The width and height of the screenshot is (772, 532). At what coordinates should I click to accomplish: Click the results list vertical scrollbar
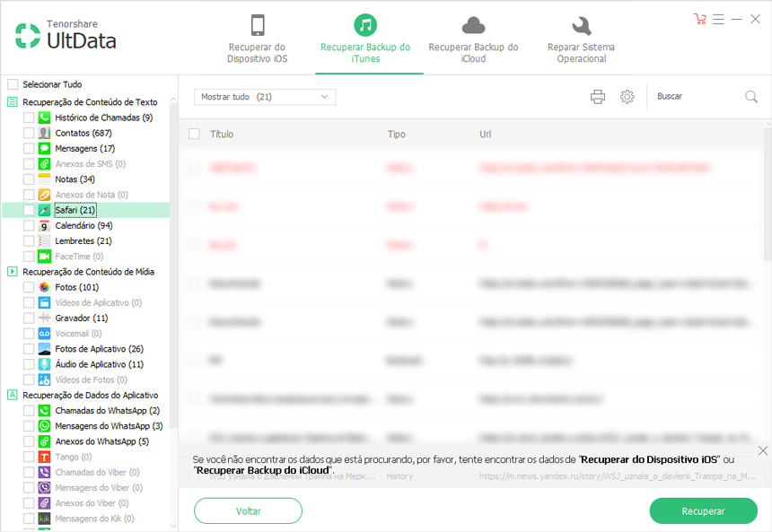[768, 195]
